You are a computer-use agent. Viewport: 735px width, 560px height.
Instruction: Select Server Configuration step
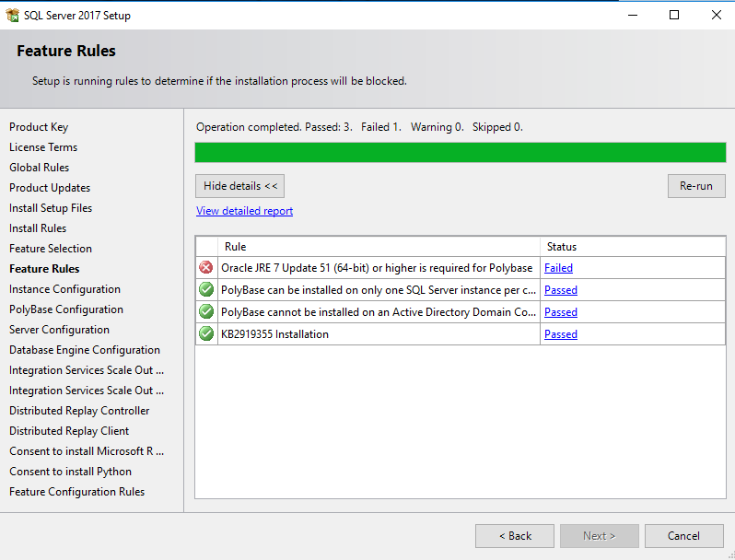pos(59,330)
